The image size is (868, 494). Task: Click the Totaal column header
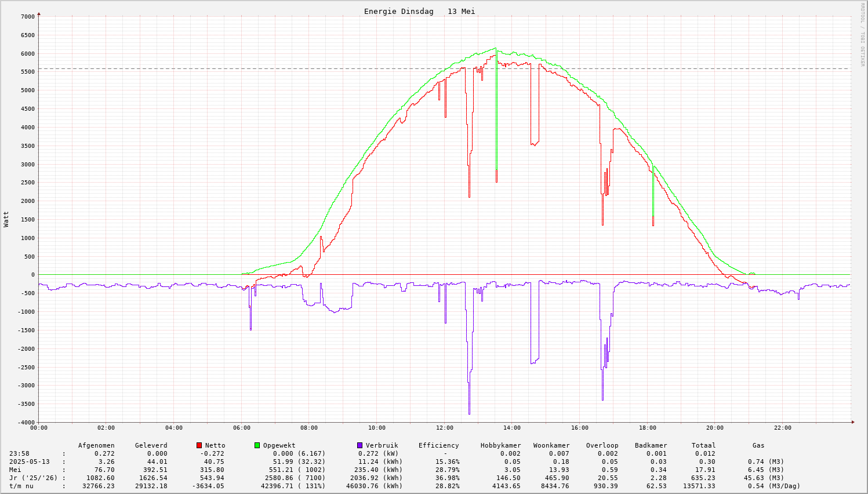click(x=703, y=445)
